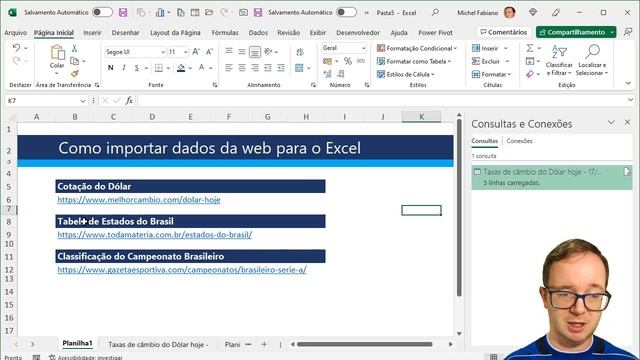Toggle first Salvamento Automático switch
Viewport: 640px width, 360px height.
102,12
